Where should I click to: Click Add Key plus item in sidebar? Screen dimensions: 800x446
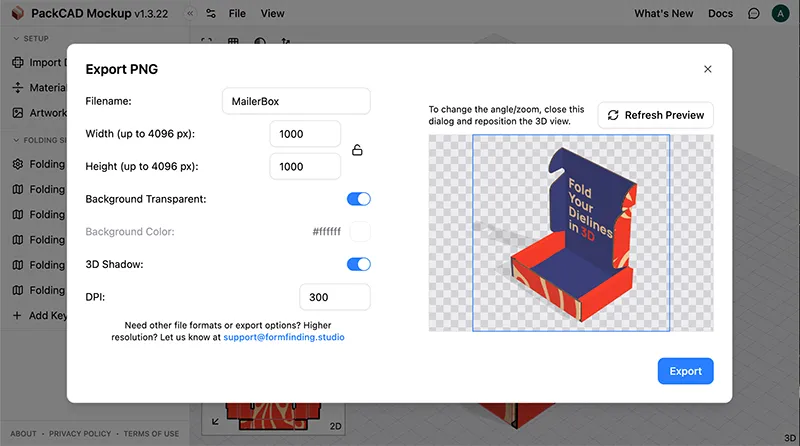pyautogui.click(x=39, y=315)
